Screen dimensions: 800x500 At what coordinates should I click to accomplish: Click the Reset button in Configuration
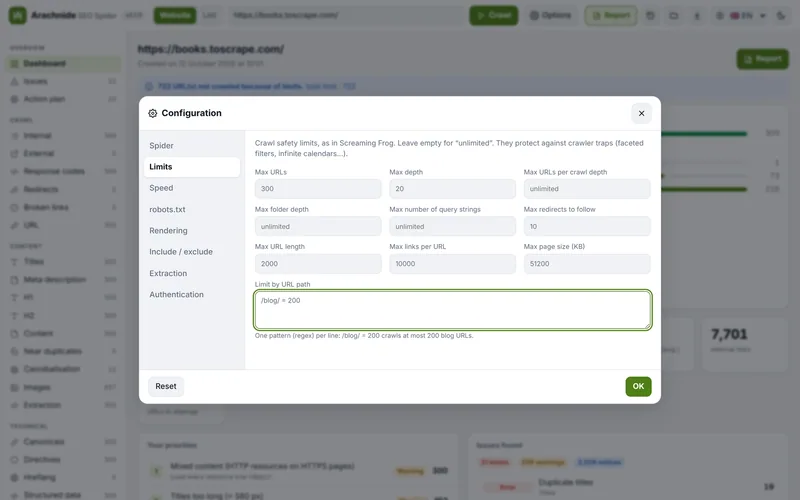click(166, 386)
